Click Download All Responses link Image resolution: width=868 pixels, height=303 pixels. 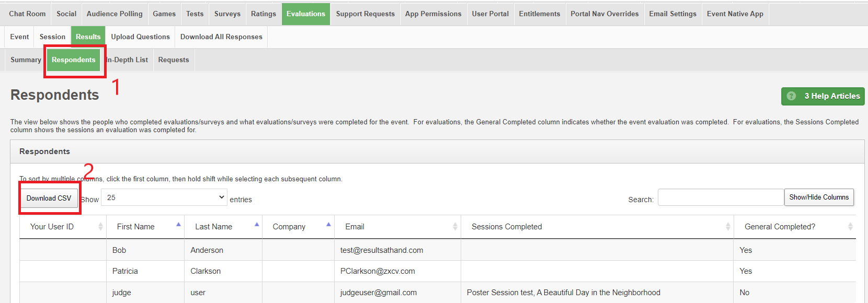[221, 37]
